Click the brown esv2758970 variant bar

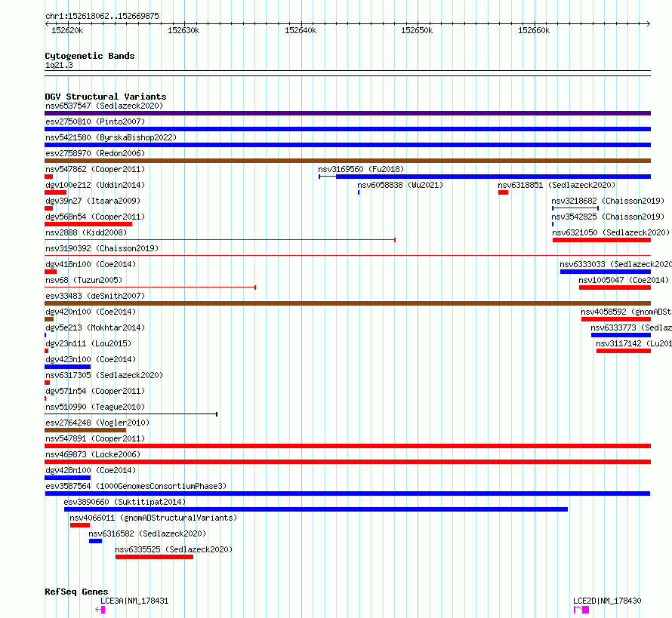coord(347,161)
